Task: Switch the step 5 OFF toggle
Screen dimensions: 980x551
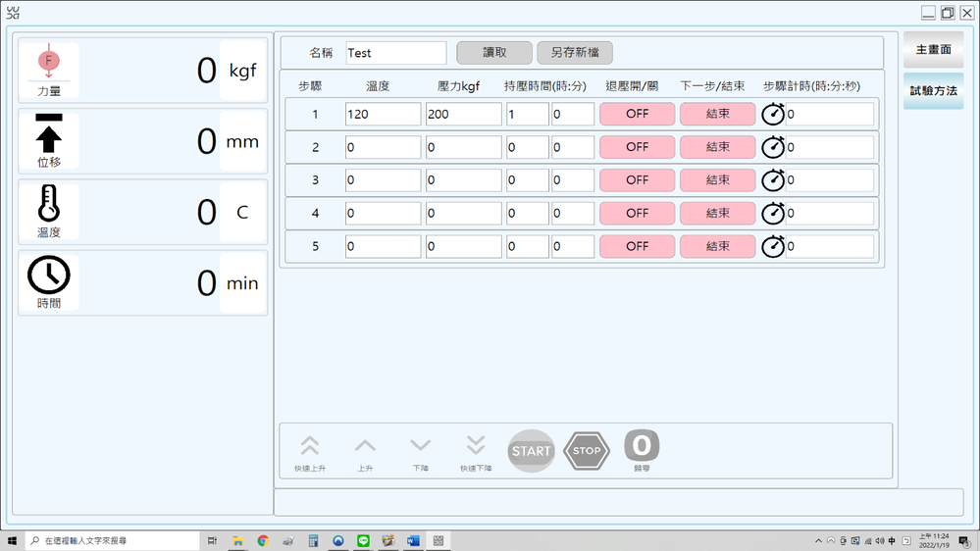Action: pyautogui.click(x=637, y=246)
